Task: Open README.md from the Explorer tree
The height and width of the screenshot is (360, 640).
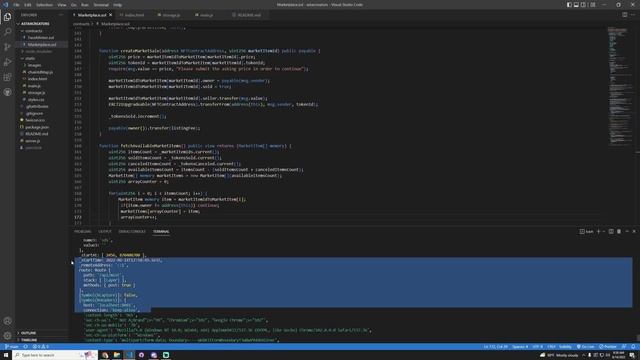Action: (37, 134)
